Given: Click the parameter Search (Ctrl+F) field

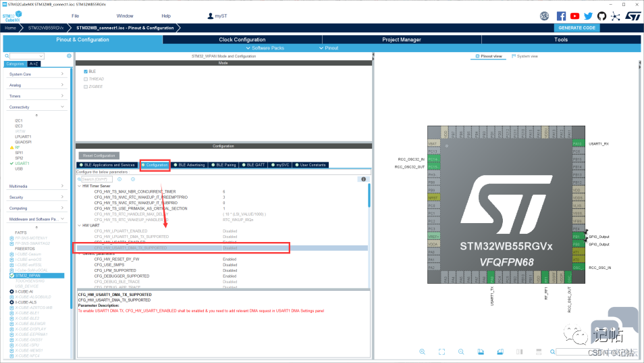Looking at the screenshot, I should tap(97, 179).
